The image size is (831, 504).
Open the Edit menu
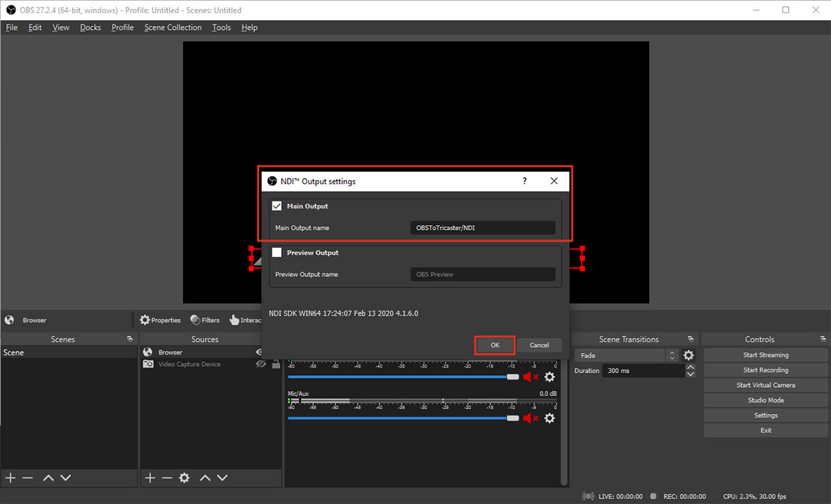(x=35, y=28)
